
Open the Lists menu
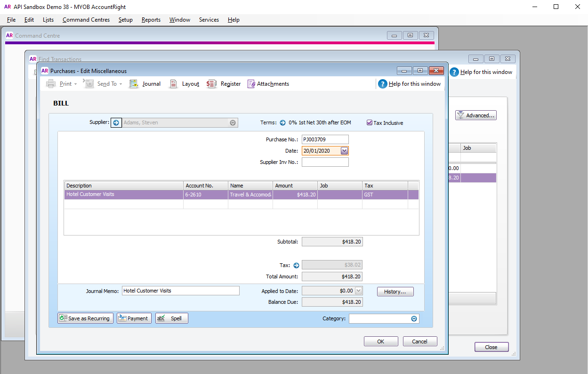click(x=48, y=20)
